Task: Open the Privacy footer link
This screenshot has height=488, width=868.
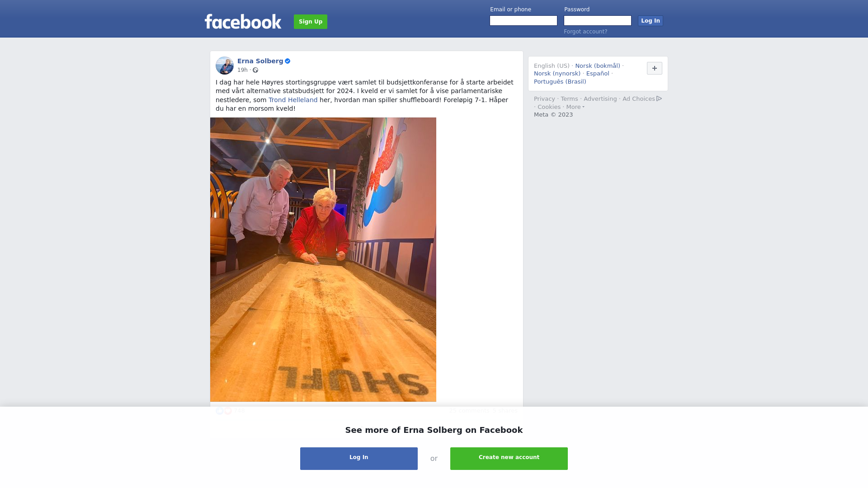Action: [x=544, y=99]
